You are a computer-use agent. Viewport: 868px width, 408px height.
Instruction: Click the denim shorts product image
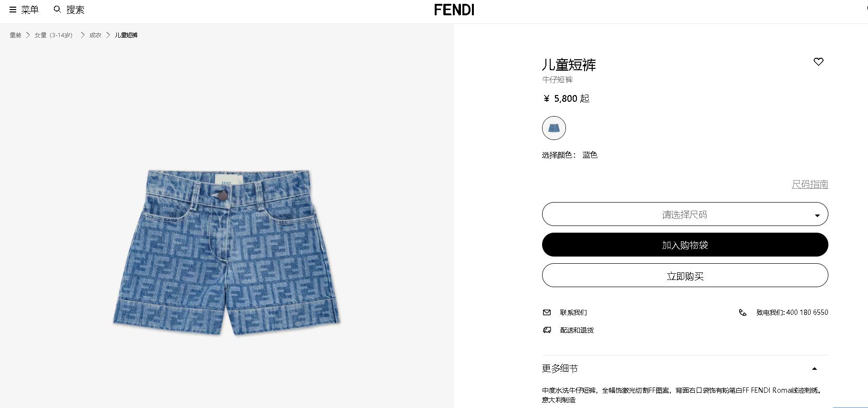227,252
